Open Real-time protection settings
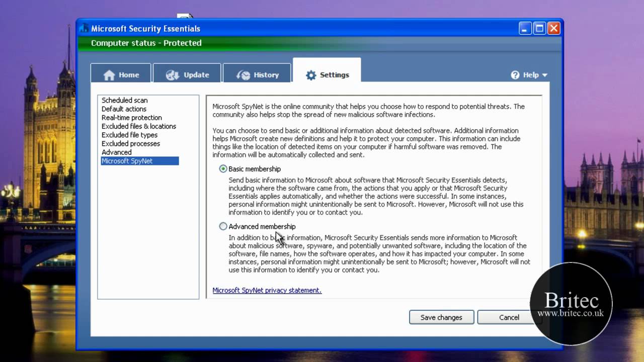The height and width of the screenshot is (362, 644). (x=132, y=117)
